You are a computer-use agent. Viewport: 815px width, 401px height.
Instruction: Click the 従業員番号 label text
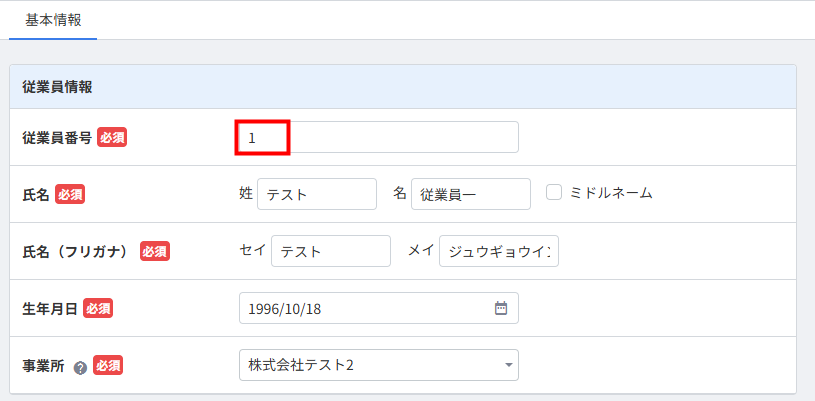[57, 137]
